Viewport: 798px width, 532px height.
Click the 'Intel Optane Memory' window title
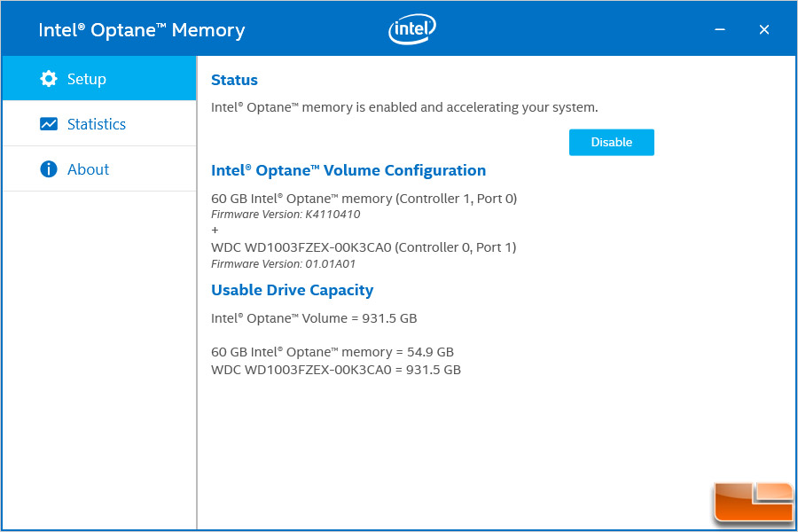pyautogui.click(x=142, y=30)
